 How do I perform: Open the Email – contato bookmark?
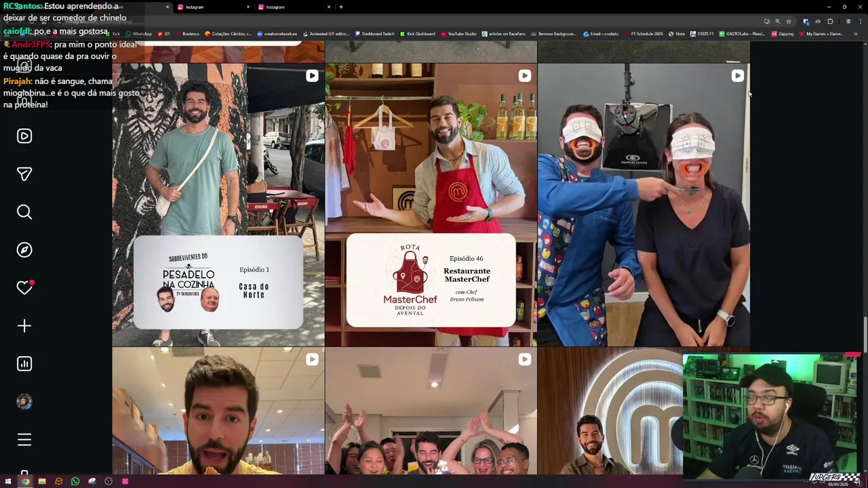(601, 34)
